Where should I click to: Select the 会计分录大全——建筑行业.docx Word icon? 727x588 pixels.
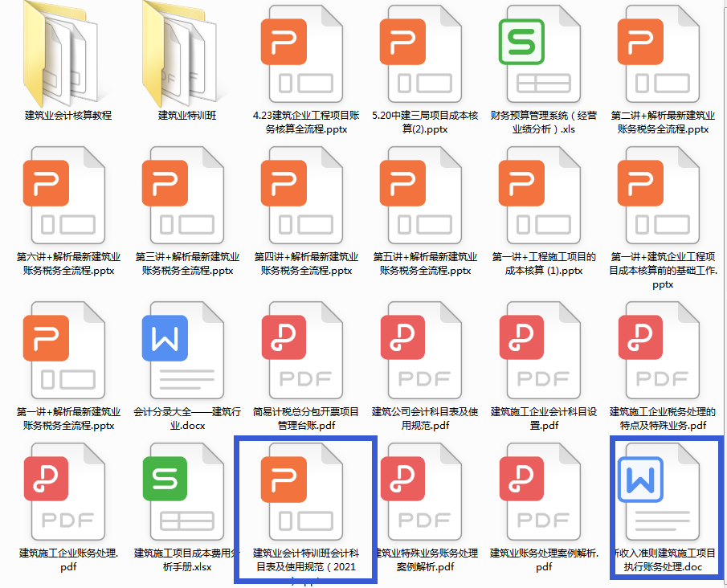click(x=182, y=350)
